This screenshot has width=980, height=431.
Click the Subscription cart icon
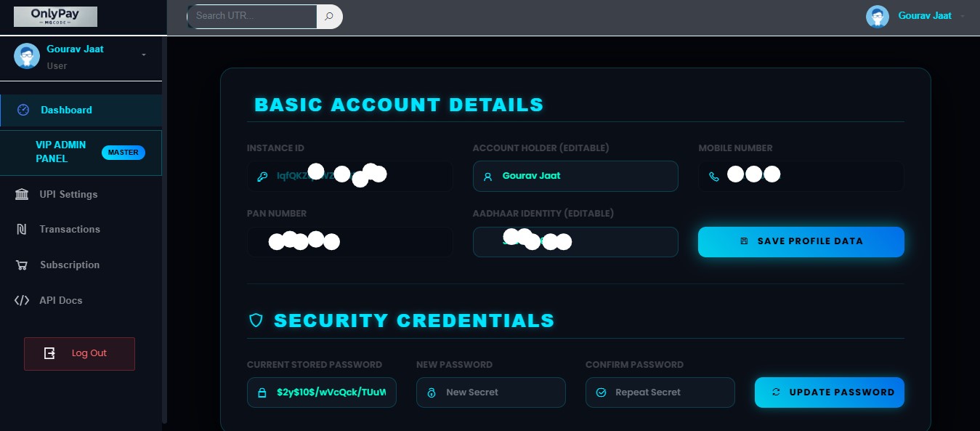tap(23, 265)
